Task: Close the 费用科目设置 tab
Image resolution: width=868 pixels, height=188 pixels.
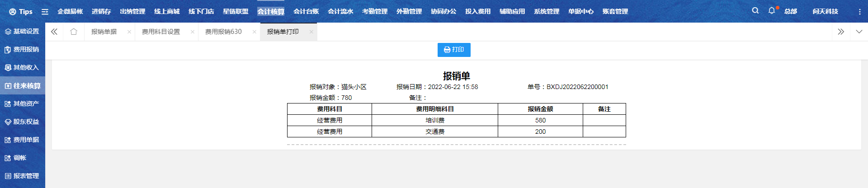Action: (x=193, y=32)
